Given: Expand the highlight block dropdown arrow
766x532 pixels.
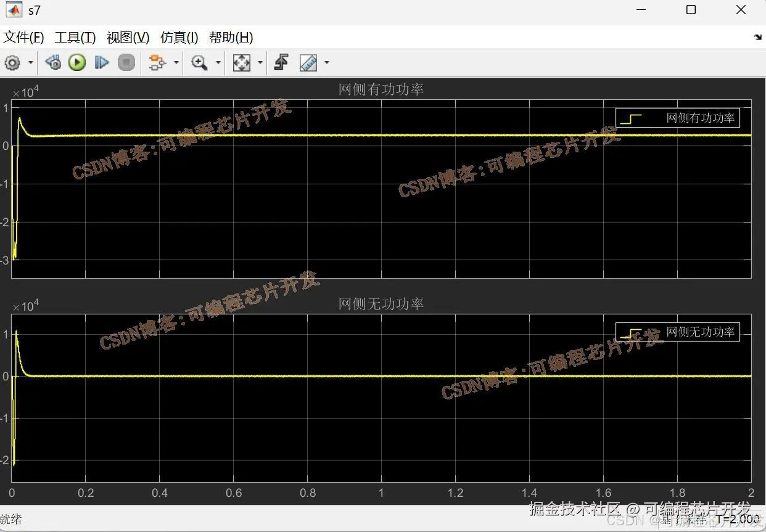Looking at the screenshot, I should pos(176,62).
